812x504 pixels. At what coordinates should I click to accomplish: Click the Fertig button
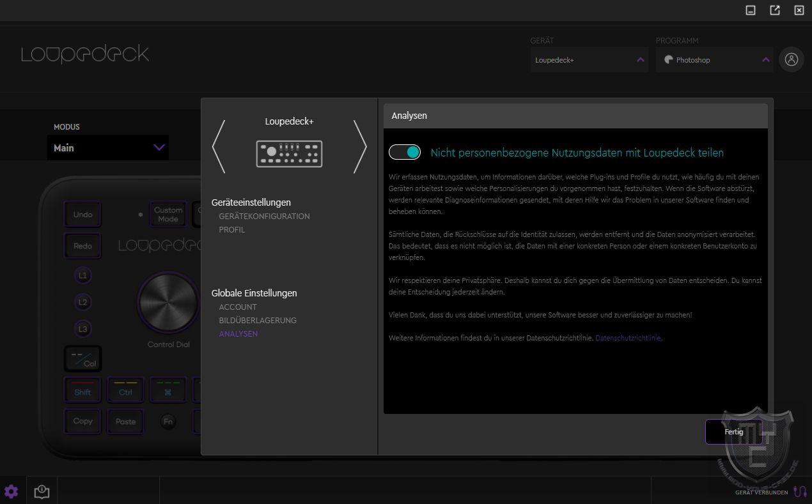tap(734, 432)
